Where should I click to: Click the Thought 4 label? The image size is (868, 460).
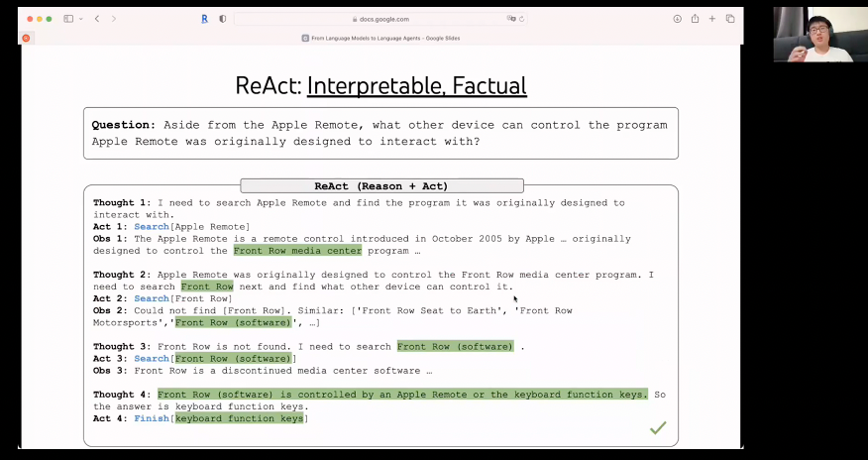[122, 395]
